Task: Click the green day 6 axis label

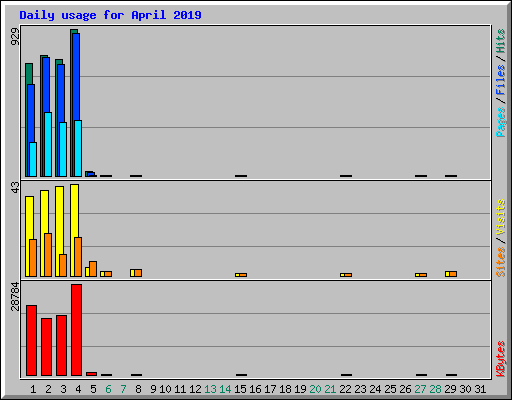Action: click(108, 389)
